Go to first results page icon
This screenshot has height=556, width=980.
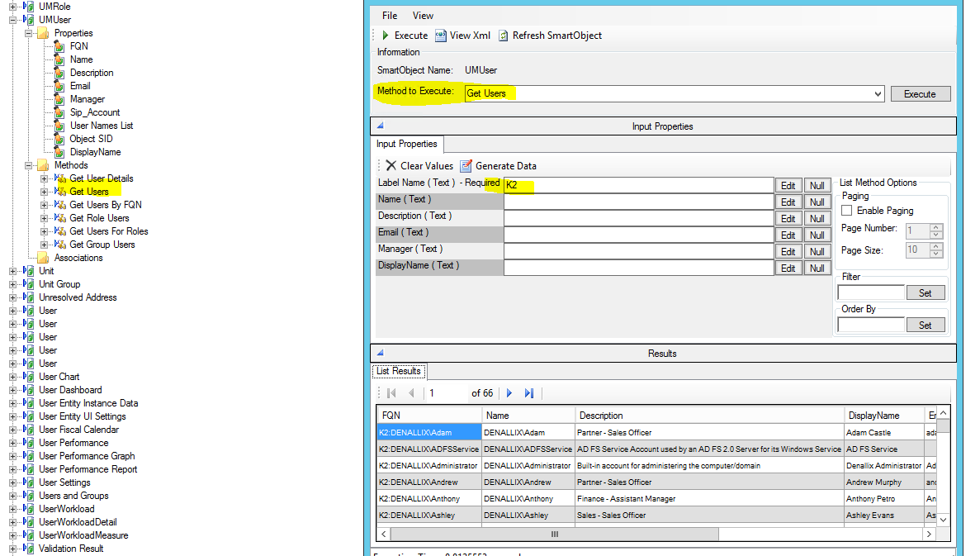pos(392,393)
